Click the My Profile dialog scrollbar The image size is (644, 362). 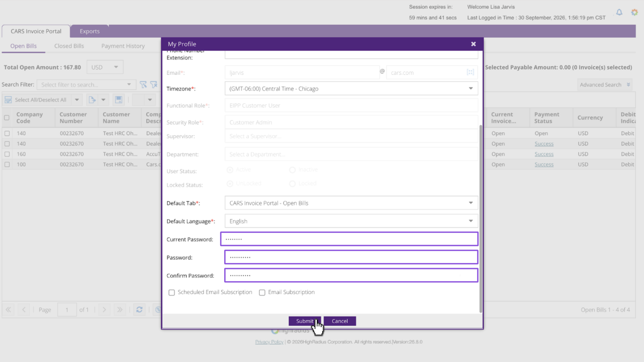click(x=481, y=219)
